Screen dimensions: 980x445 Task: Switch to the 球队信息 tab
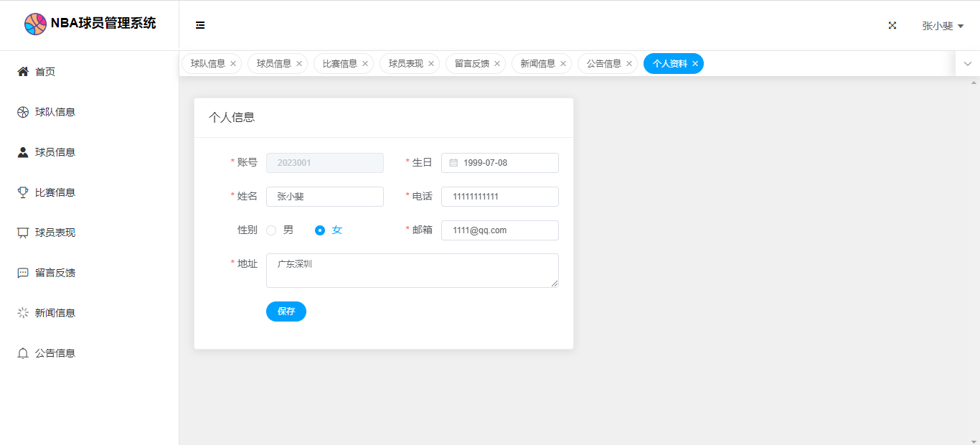pos(208,64)
